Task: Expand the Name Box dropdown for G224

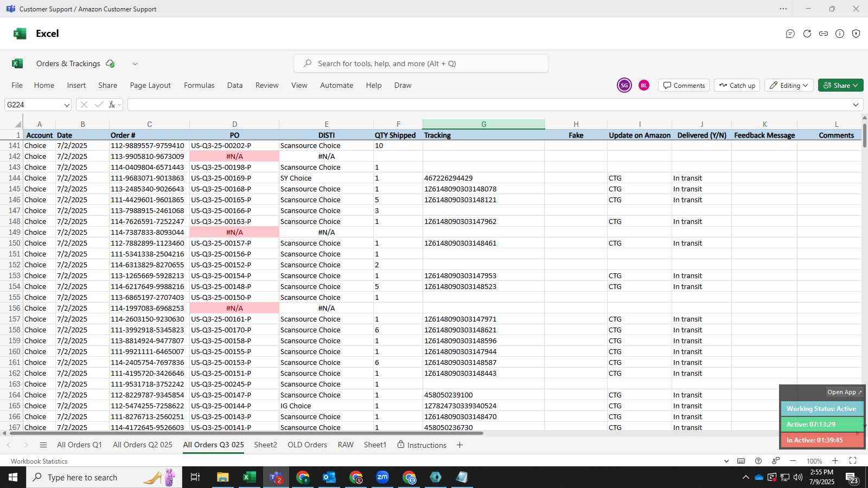Action: (x=67, y=105)
